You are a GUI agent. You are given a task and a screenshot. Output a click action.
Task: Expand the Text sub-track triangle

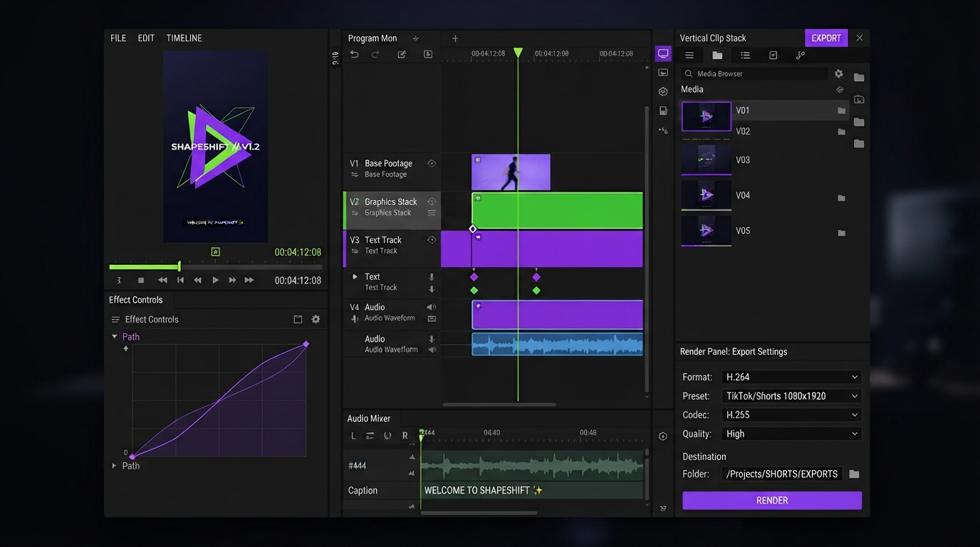click(355, 276)
